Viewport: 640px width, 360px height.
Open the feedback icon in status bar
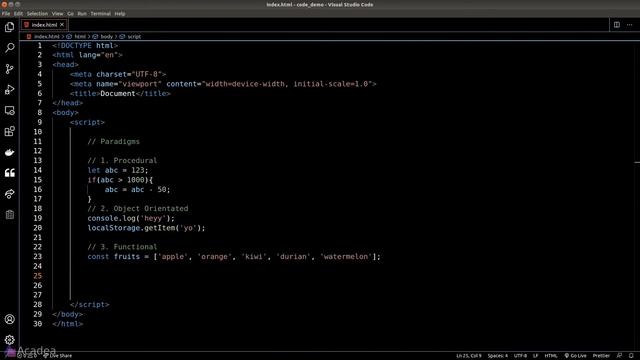619,356
